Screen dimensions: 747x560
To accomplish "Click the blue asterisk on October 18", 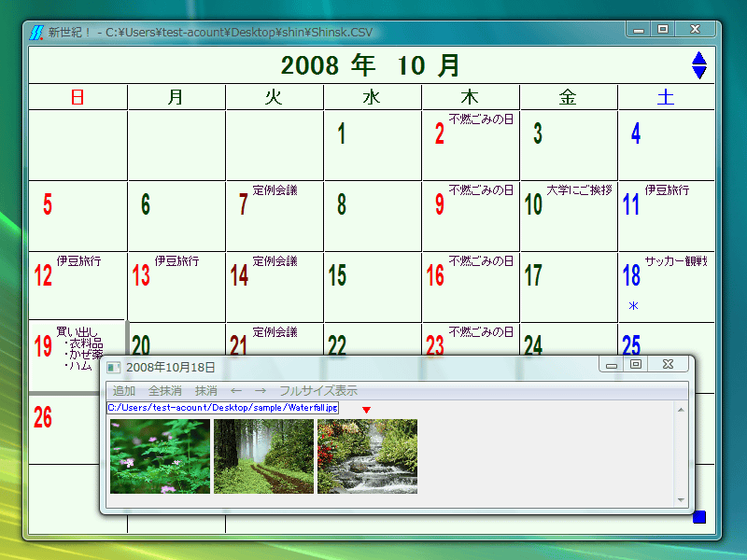I will [633, 306].
